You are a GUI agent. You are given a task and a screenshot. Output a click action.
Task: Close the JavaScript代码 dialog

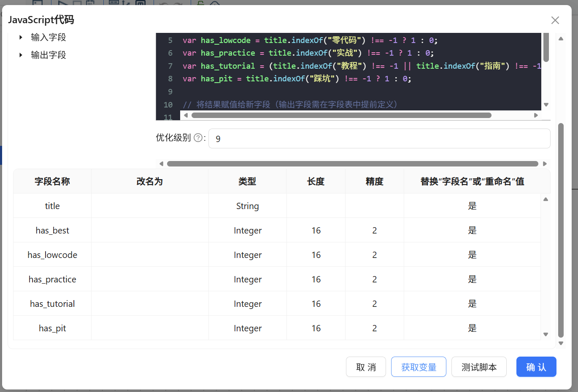click(555, 20)
